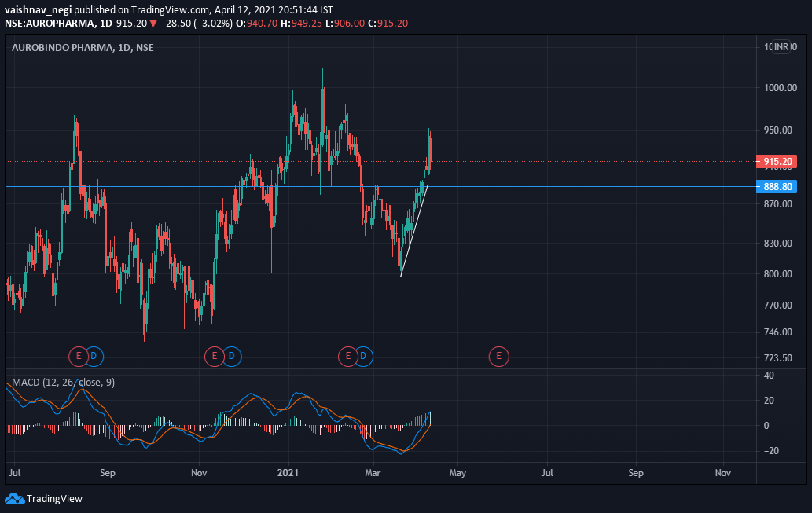Screen dimensions: 812x513
Task: Click the 723.50 price axis label
Action: coord(778,358)
